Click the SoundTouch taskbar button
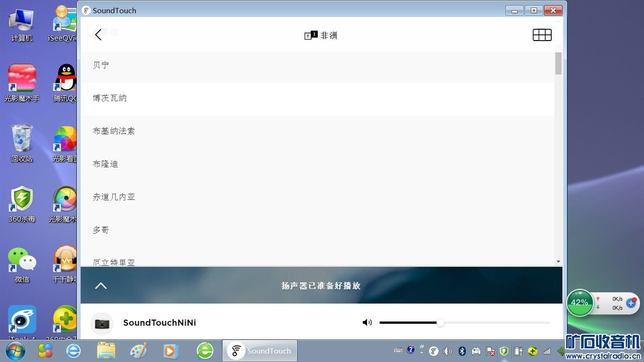Viewport: 644px width, 362px height. 260,351
